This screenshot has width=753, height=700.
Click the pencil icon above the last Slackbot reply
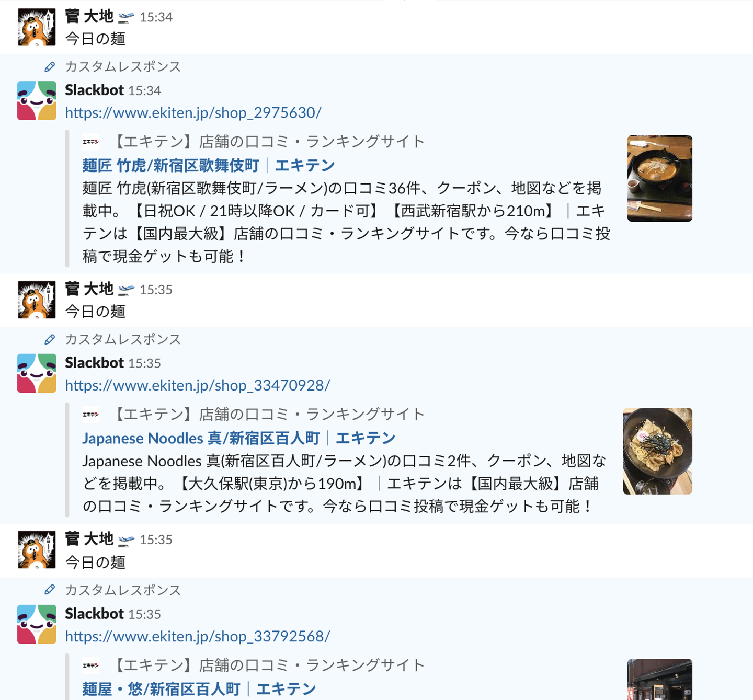point(50,590)
